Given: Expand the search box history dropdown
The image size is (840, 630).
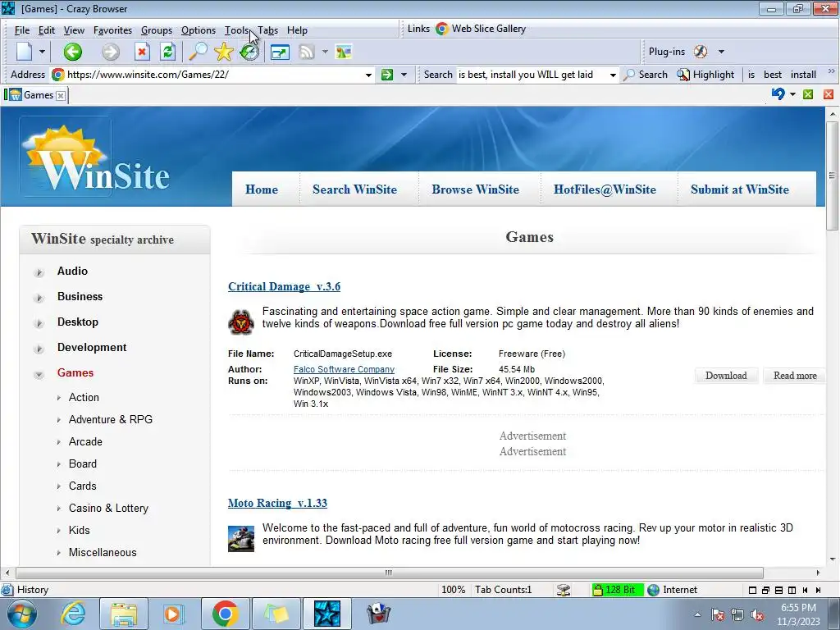Looking at the screenshot, I should click(x=612, y=75).
